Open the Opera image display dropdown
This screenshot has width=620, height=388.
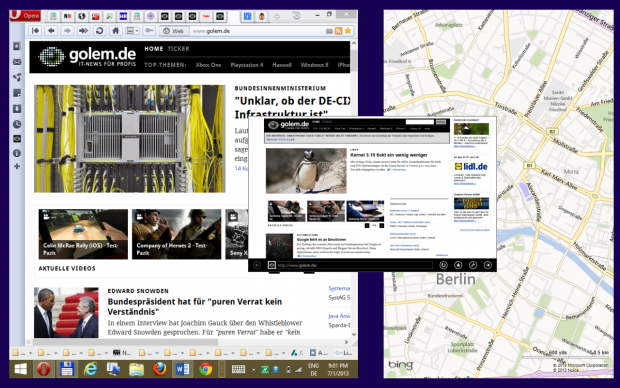pyautogui.click(x=132, y=31)
